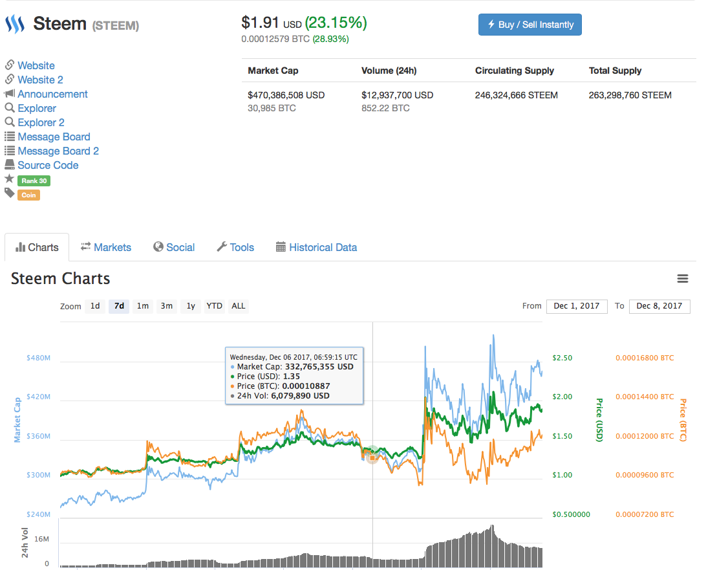Click the tag icon next to Coin

tap(9, 193)
